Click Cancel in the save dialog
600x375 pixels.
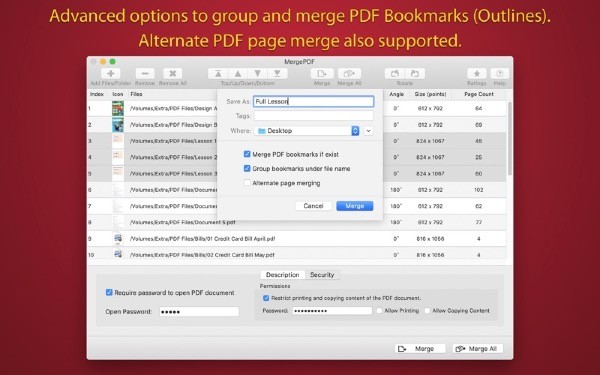point(313,206)
